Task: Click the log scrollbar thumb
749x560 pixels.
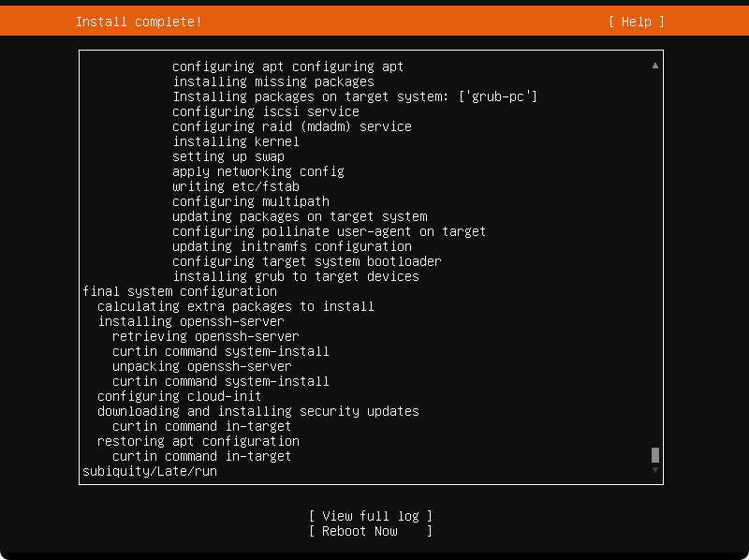Action: pos(655,455)
